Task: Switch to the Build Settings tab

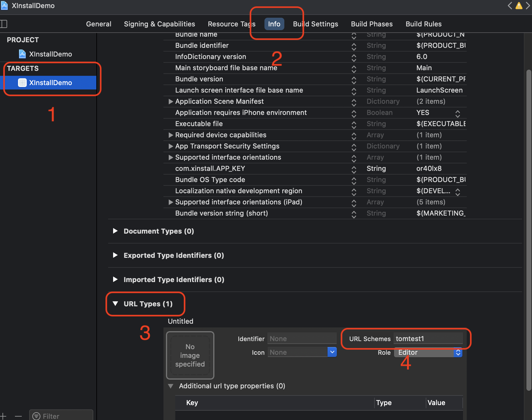Action: click(x=315, y=24)
